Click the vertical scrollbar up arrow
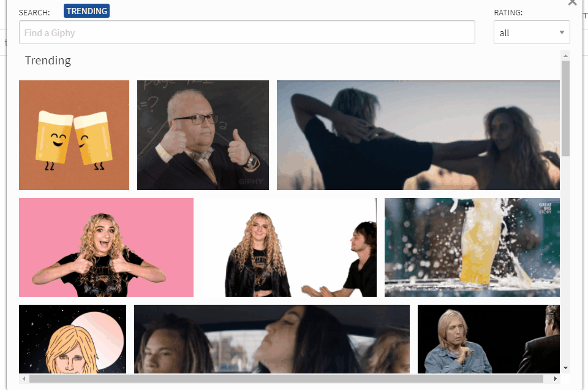Viewport: 588px width, 390px height. pyautogui.click(x=565, y=56)
